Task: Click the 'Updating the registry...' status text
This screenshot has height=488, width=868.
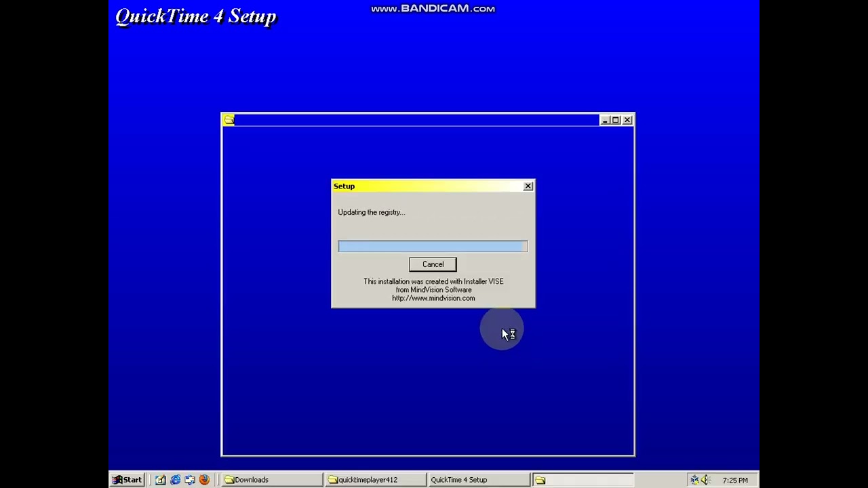Action: 371,212
